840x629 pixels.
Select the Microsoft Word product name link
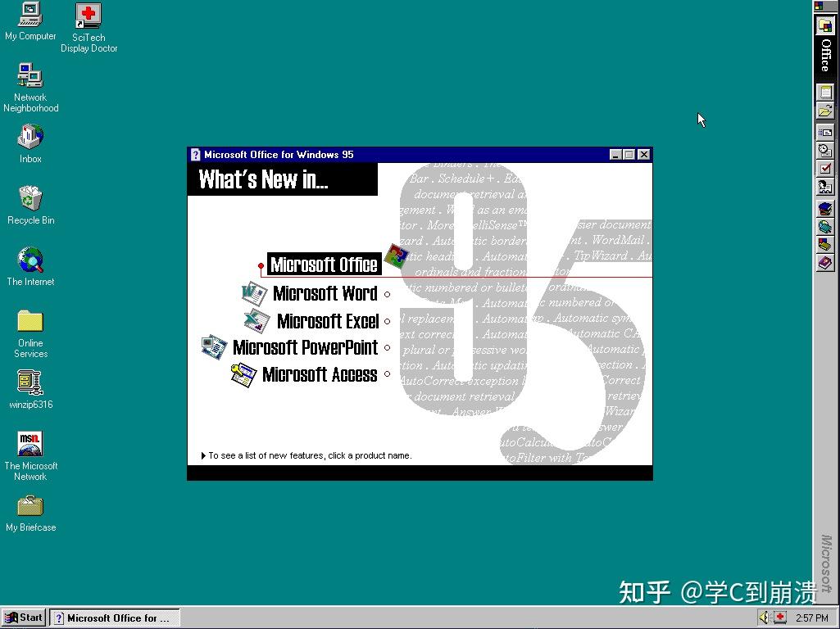tap(325, 293)
